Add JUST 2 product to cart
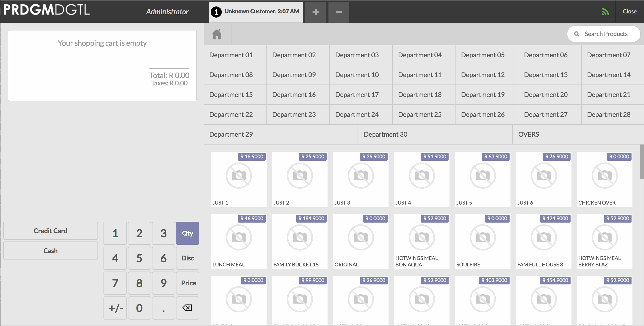 point(300,179)
